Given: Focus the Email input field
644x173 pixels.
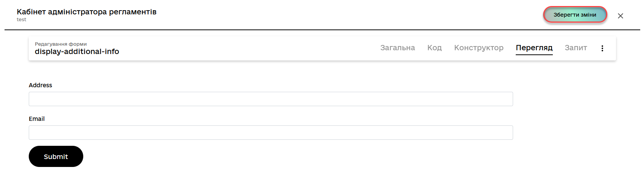Looking at the screenshot, I should click(271, 133).
